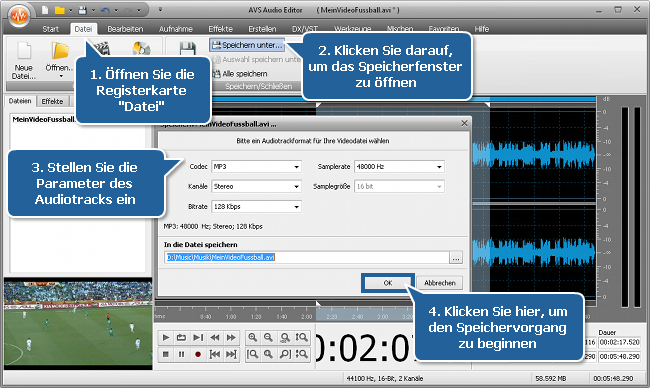Open the Erstellen ribbon tab
The image size is (650, 388).
coord(262,29)
